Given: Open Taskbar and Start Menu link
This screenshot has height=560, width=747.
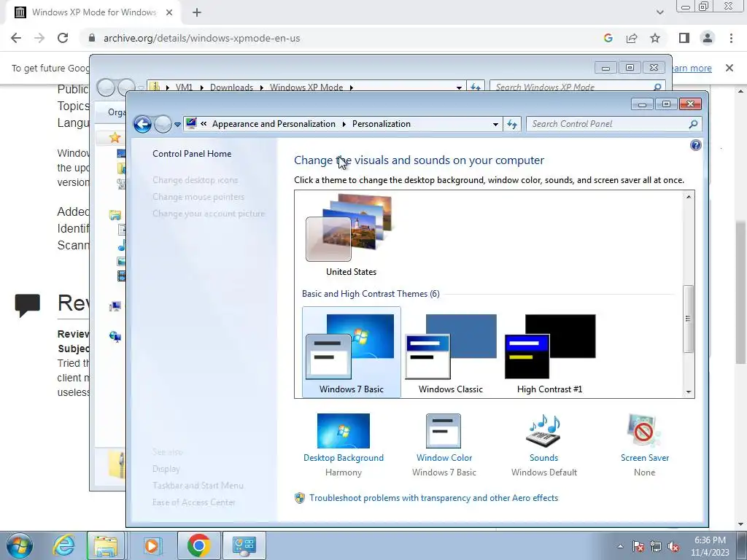Looking at the screenshot, I should 198,485.
